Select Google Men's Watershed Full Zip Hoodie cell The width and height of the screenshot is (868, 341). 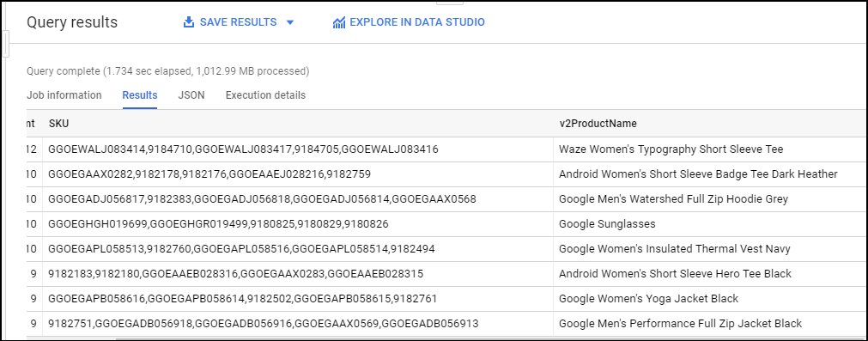(x=710, y=199)
